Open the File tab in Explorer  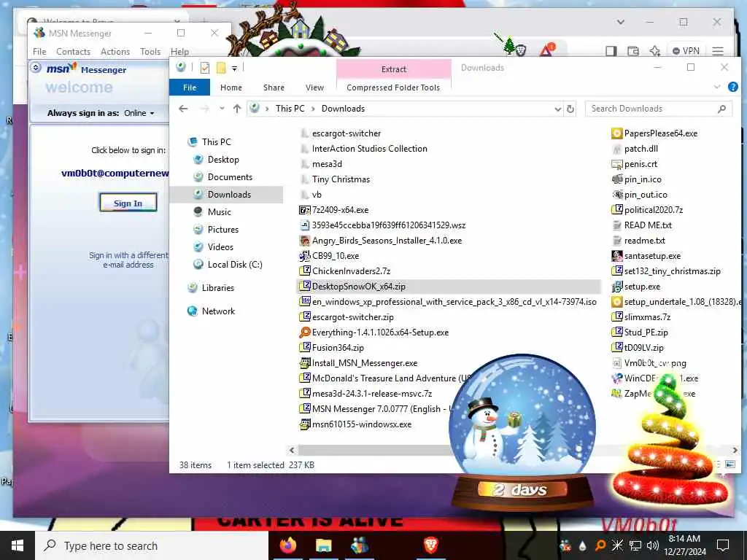(x=190, y=87)
